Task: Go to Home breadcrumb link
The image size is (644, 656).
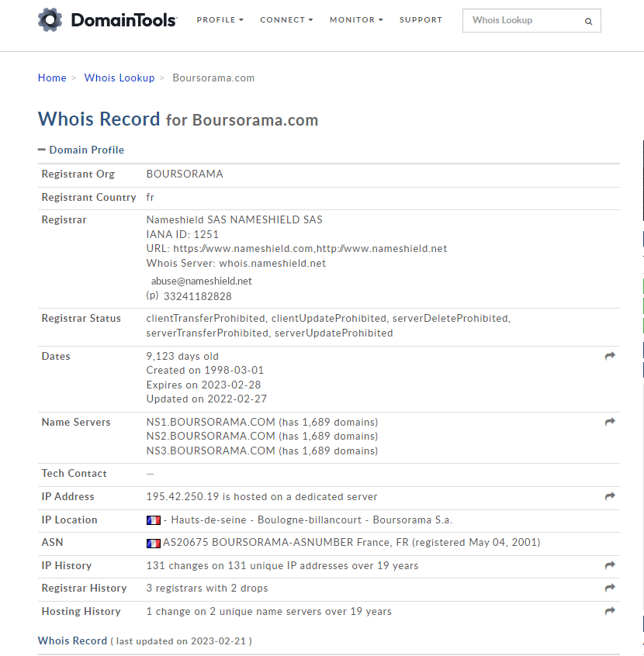Action: coord(52,78)
